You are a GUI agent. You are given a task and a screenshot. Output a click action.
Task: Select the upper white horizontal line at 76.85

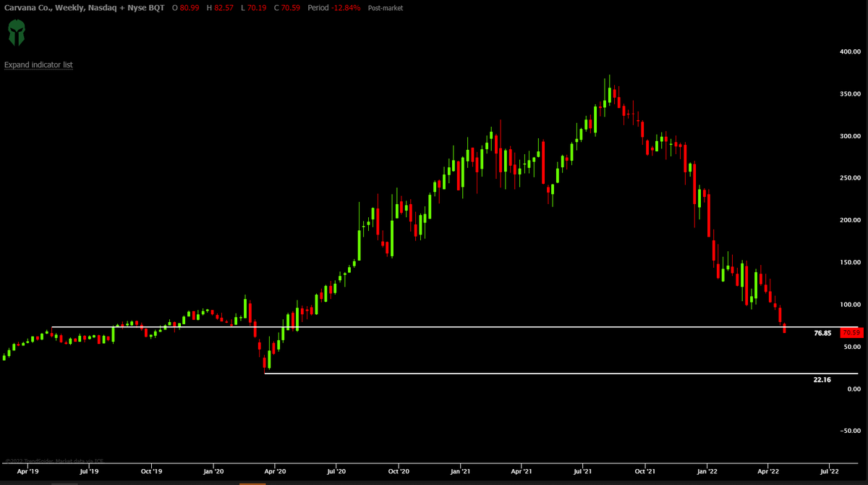tap(454, 327)
